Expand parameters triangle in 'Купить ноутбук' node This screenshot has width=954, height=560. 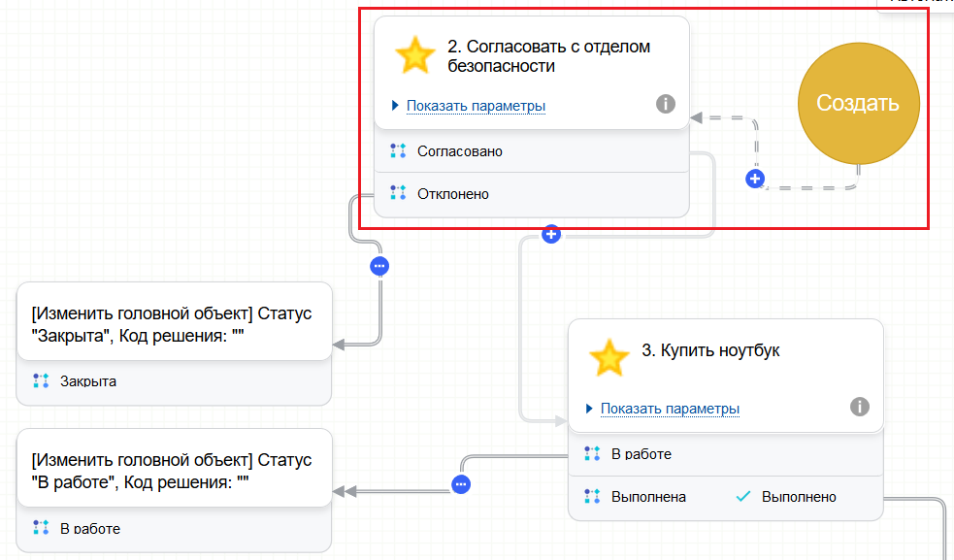590,409
